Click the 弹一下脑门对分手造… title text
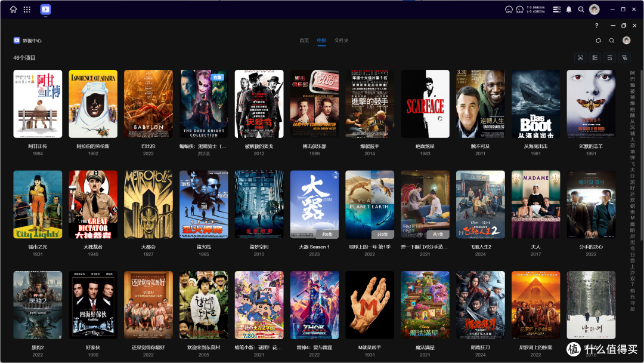Screen dimensions: 644x363 click(x=425, y=247)
